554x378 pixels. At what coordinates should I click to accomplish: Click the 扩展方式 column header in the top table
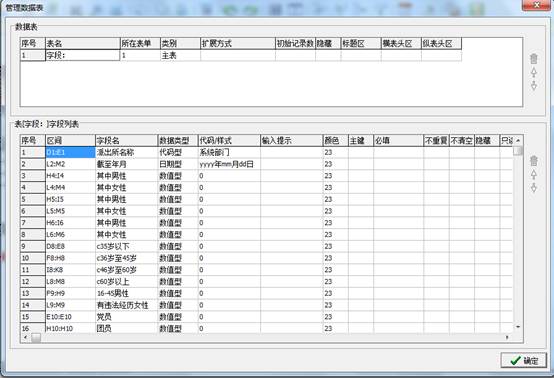tap(237, 43)
